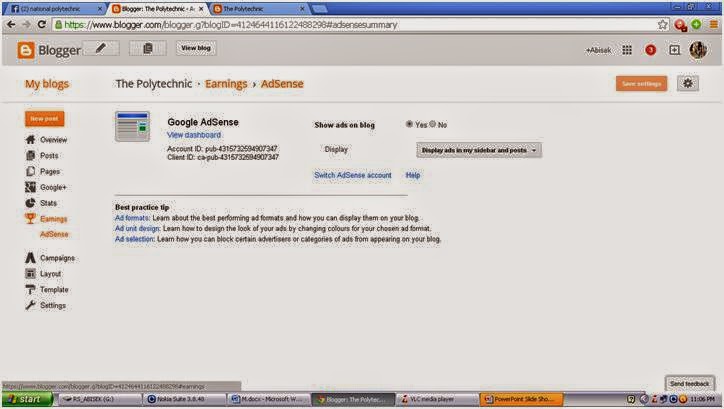Click the Switch AdSense account link
The width and height of the screenshot is (724, 409).
pos(353,175)
